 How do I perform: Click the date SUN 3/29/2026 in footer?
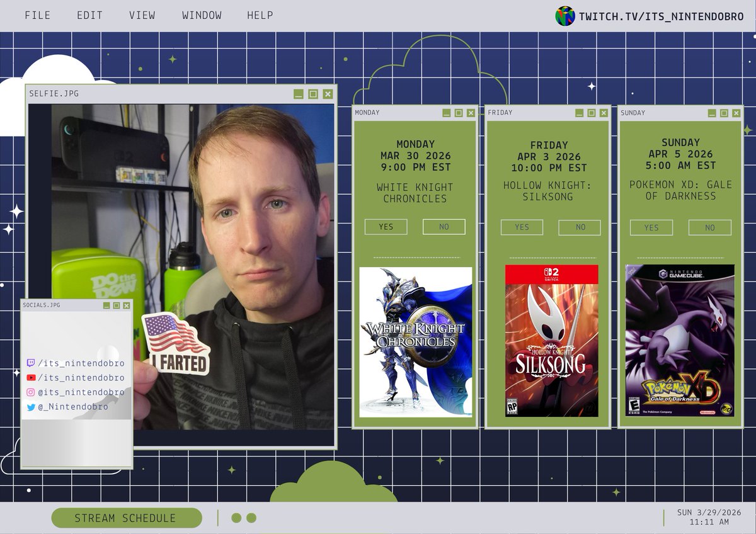pos(709,512)
